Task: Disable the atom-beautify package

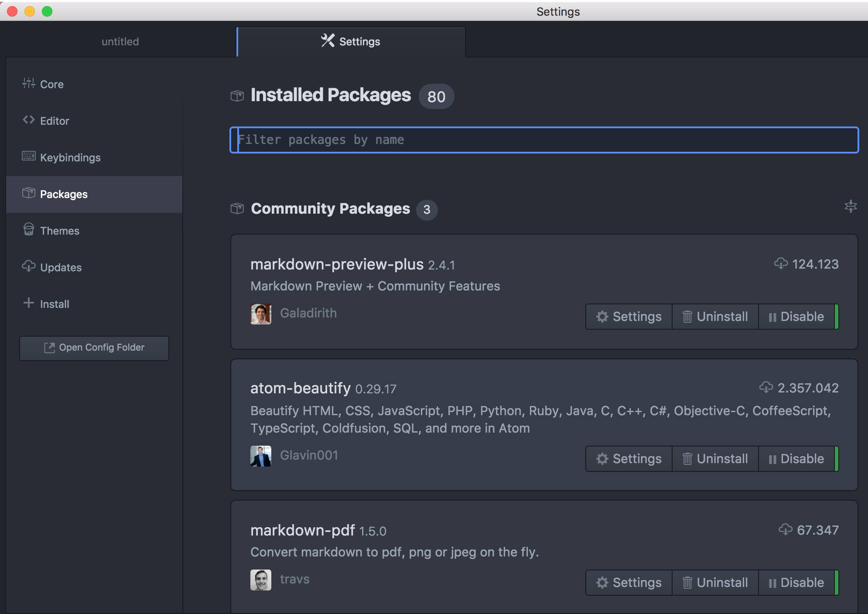Action: [797, 459]
